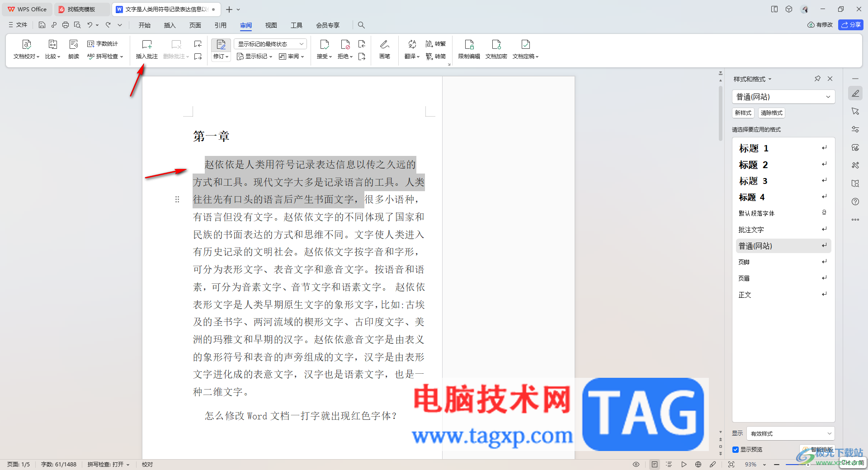Expand the Styles and Formatting title dropdown

(770, 79)
